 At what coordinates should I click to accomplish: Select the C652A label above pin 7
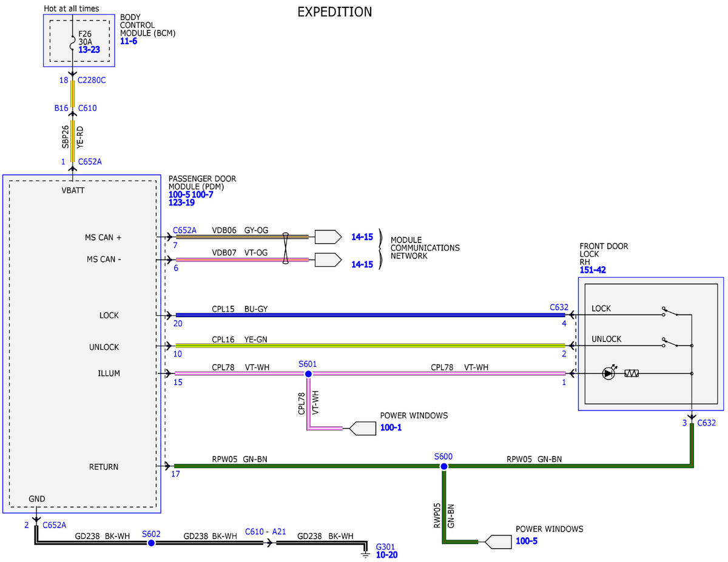pyautogui.click(x=184, y=230)
